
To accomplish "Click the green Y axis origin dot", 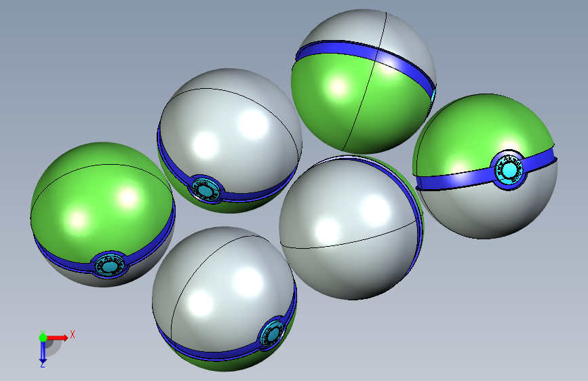I will click(43, 338).
